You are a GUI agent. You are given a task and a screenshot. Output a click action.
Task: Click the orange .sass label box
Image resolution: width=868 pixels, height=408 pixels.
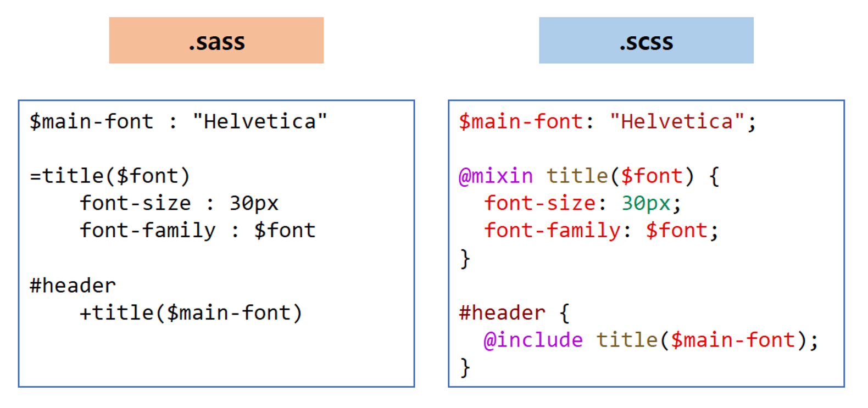pyautogui.click(x=216, y=40)
